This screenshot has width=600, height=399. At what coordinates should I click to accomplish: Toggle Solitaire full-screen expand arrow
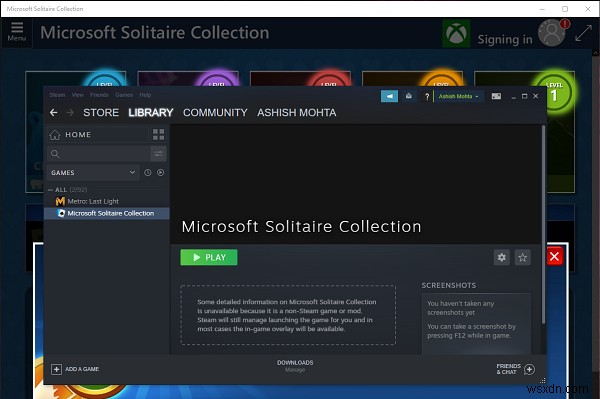pos(584,33)
